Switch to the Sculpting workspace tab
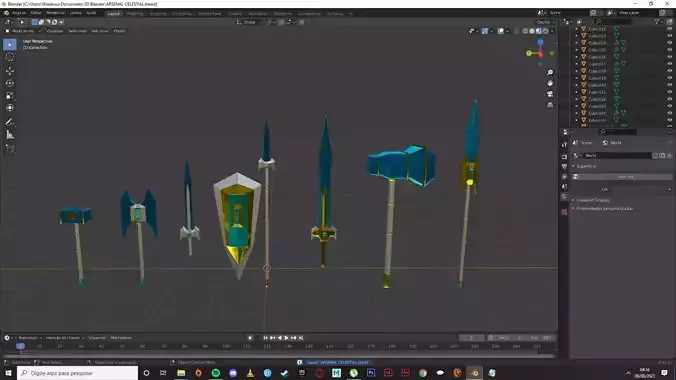Image resolution: width=676 pixels, height=380 pixels. (158, 14)
